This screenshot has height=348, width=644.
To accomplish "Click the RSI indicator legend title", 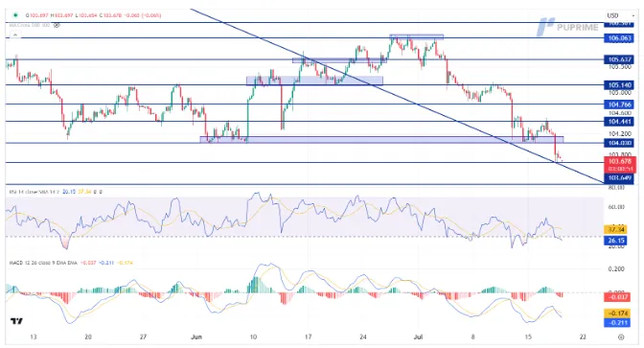I will [34, 192].
